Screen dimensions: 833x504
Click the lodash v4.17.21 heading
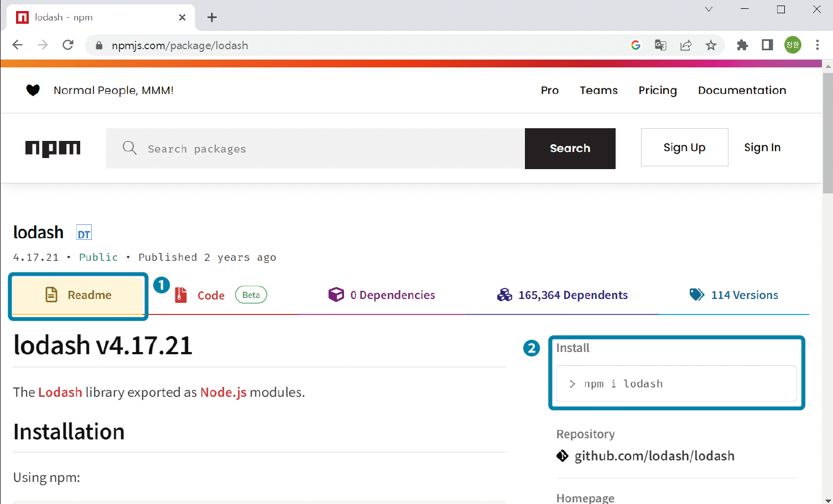tap(103, 345)
